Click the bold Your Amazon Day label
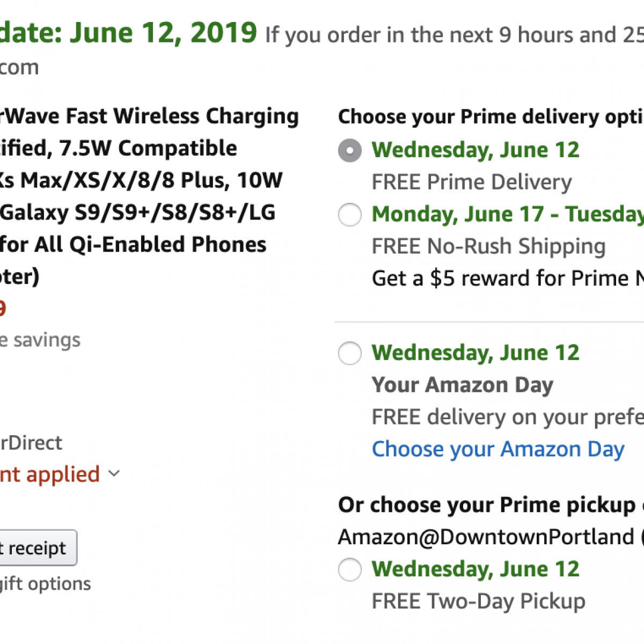Screen dimensions: 644x644 click(x=462, y=385)
